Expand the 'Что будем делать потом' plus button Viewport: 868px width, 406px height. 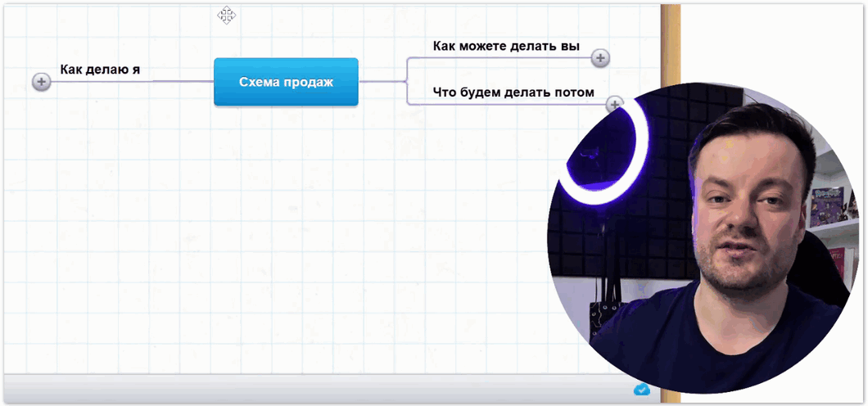[613, 104]
